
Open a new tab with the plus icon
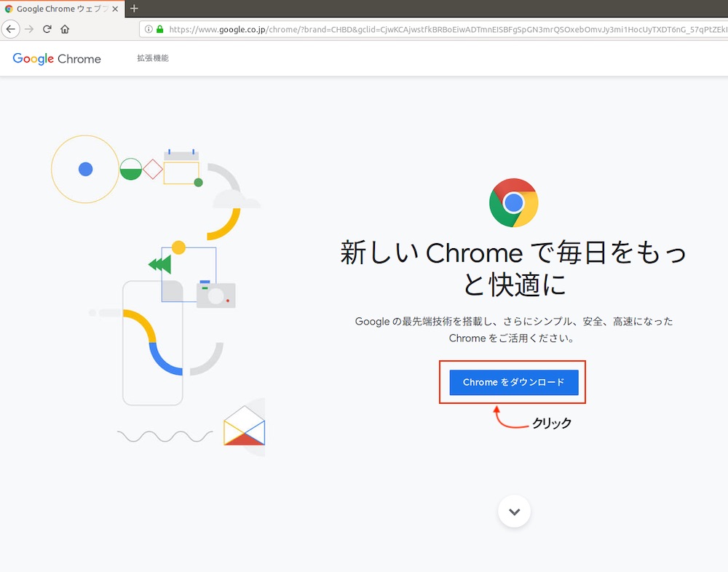tap(134, 8)
